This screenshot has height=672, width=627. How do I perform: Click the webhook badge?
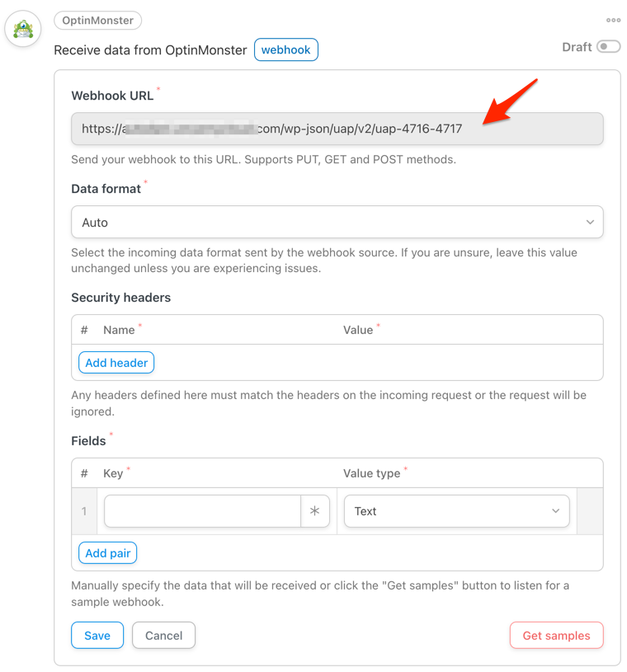(x=286, y=49)
